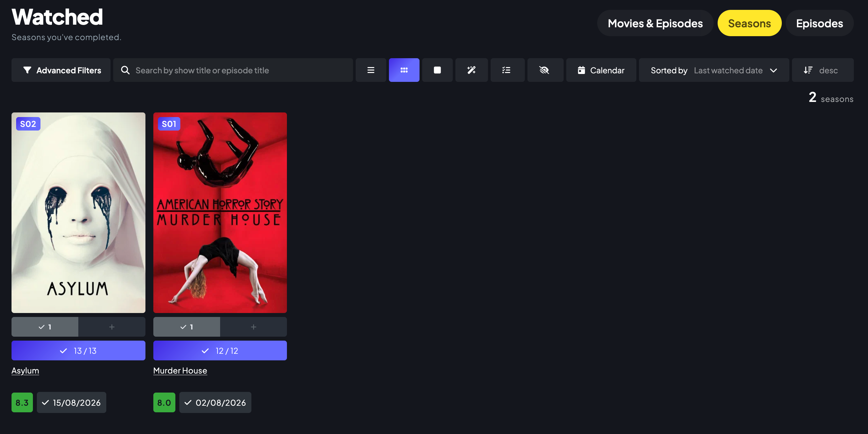Screen dimensions: 868x434
Task: Switch to the large card view
Action: (437, 70)
